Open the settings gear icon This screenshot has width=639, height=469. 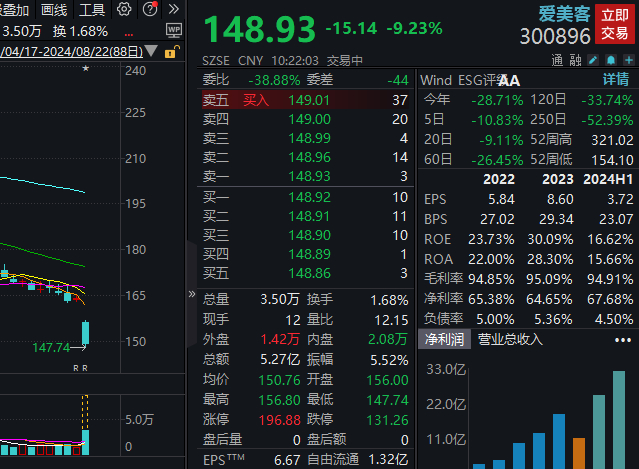pyautogui.click(x=124, y=9)
